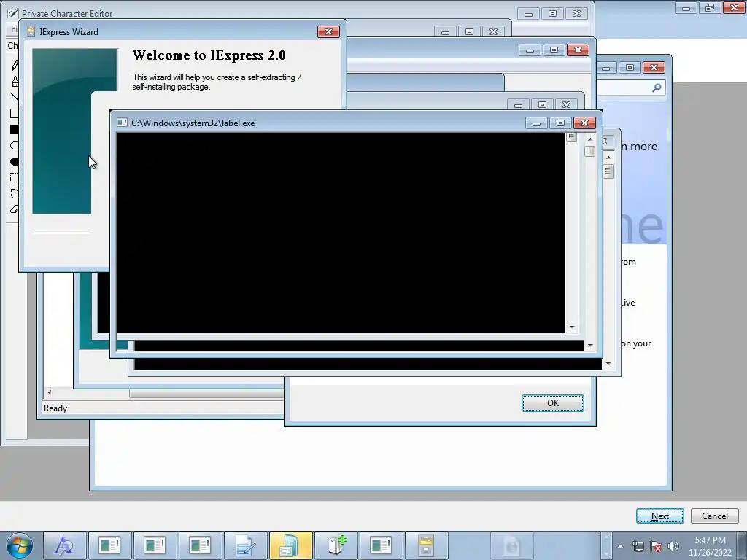Image resolution: width=747 pixels, height=560 pixels.
Task: Select the Freeform Selection tool in Private Character Editor
Action: (15, 193)
